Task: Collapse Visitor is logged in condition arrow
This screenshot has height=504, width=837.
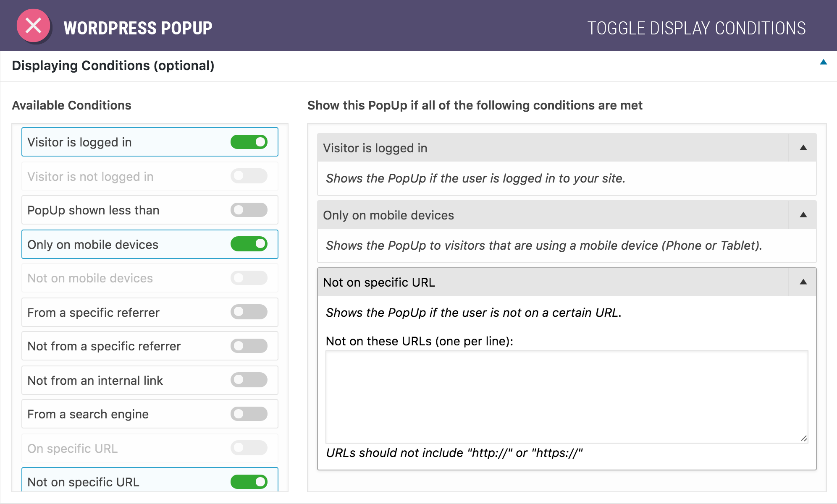Action: click(x=803, y=148)
